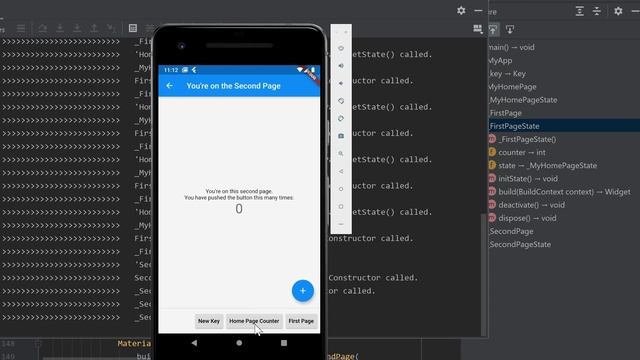Click the step out debugger icon
Viewport: 640px width, 360px height.
tap(94, 28)
